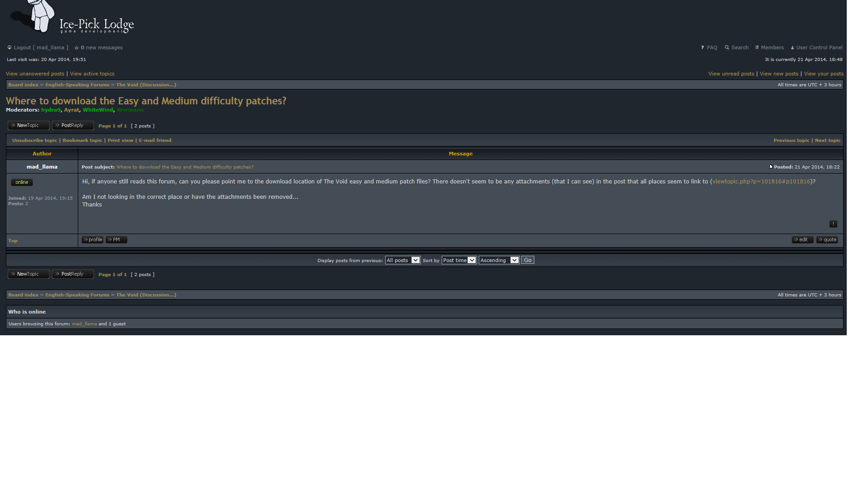Click the edit button on the post
The height and width of the screenshot is (488, 868).
tap(802, 240)
